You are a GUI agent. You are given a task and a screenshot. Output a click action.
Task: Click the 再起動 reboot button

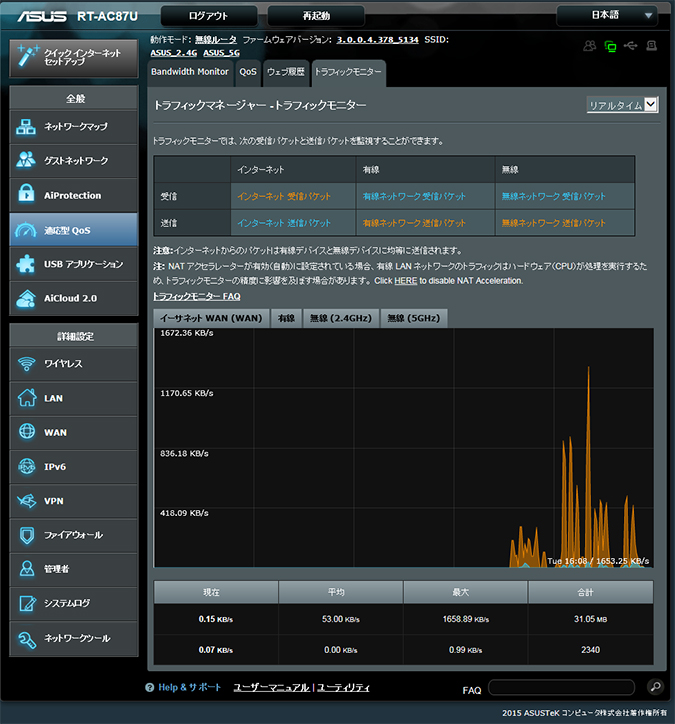click(316, 16)
